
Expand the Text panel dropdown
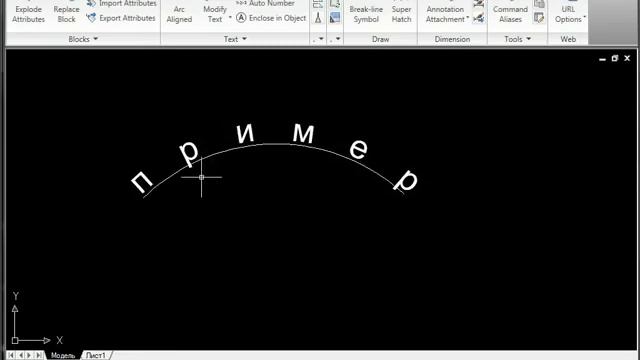(244, 39)
